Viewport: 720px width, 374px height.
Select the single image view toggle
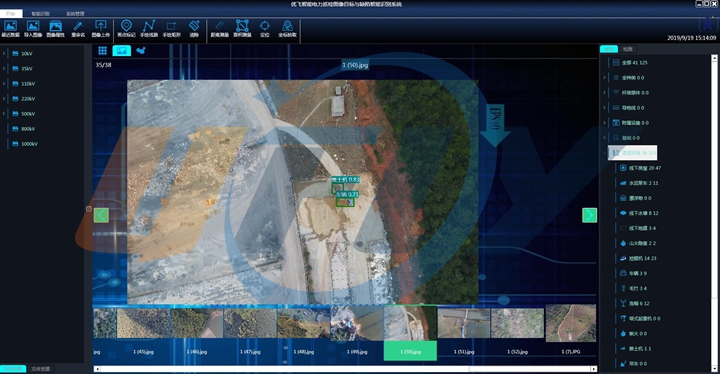point(122,51)
